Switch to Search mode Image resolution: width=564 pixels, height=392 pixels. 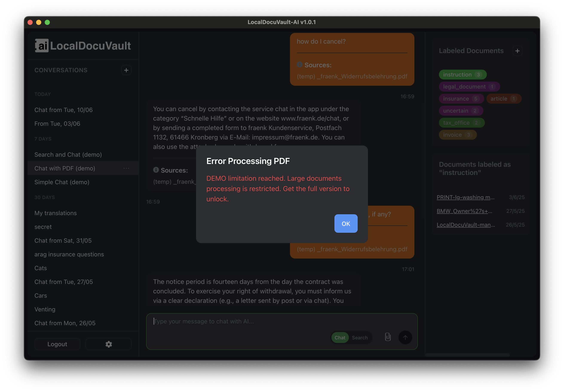click(x=360, y=337)
